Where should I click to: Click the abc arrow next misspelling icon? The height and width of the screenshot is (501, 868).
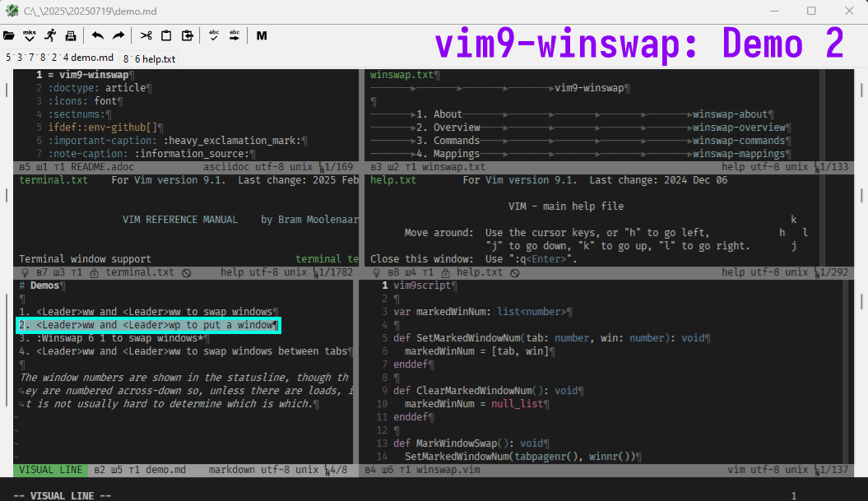pyautogui.click(x=234, y=36)
